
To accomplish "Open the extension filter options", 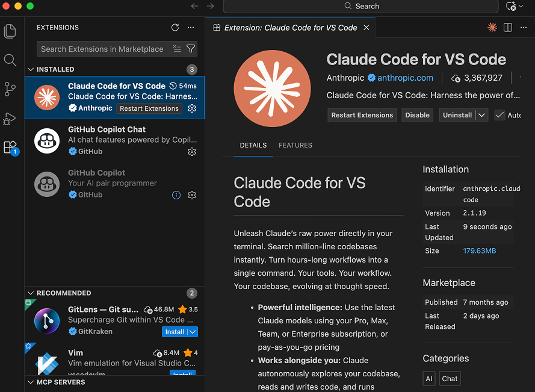I will coord(191,48).
